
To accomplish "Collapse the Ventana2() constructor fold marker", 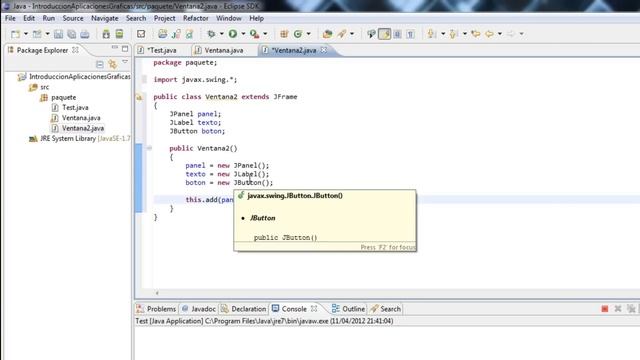I will (x=149, y=148).
